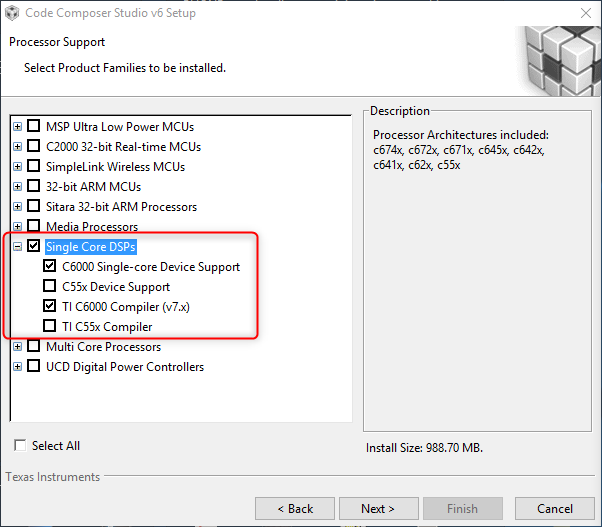The height and width of the screenshot is (527, 602).
Task: Select the UCD Digital Power Controllers label
Action: (125, 367)
